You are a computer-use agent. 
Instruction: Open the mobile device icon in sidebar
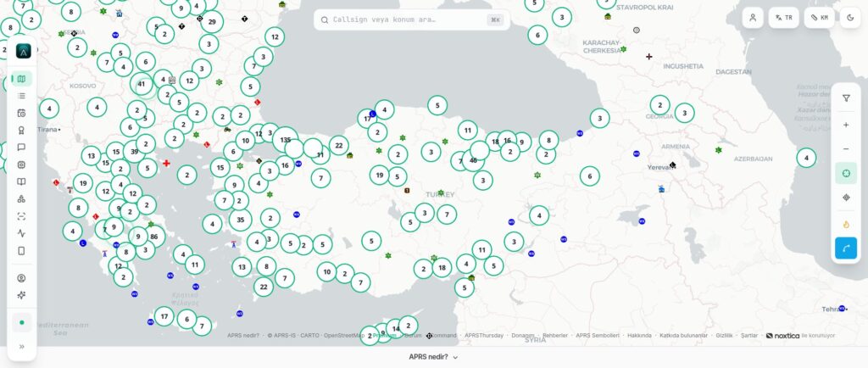point(21,251)
